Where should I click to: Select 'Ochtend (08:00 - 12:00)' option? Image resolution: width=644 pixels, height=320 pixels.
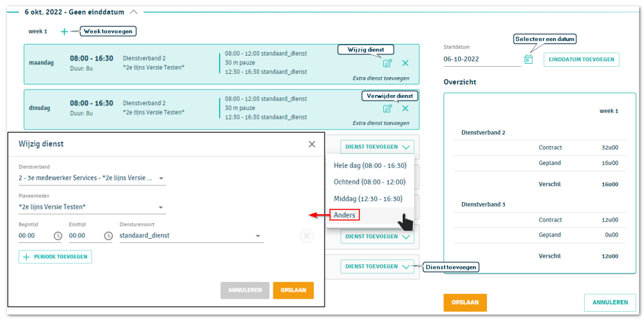[x=369, y=182]
